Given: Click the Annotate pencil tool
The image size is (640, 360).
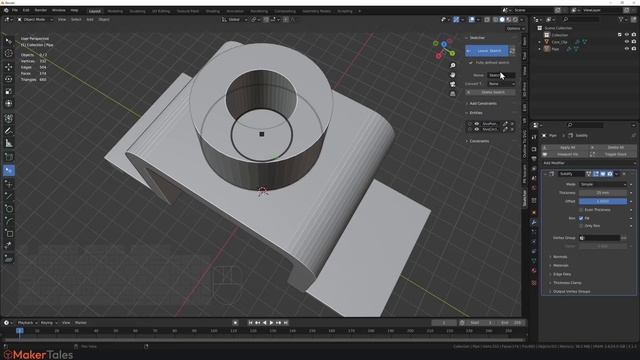Looking at the screenshot, I should click(9, 131).
